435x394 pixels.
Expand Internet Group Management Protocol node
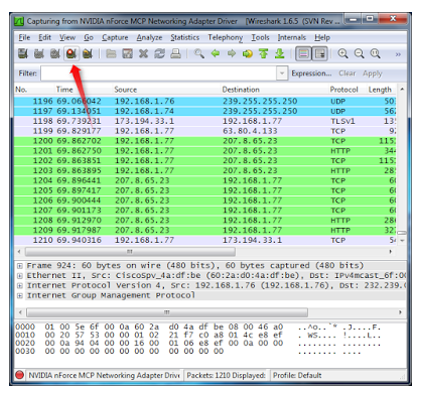click(x=20, y=296)
